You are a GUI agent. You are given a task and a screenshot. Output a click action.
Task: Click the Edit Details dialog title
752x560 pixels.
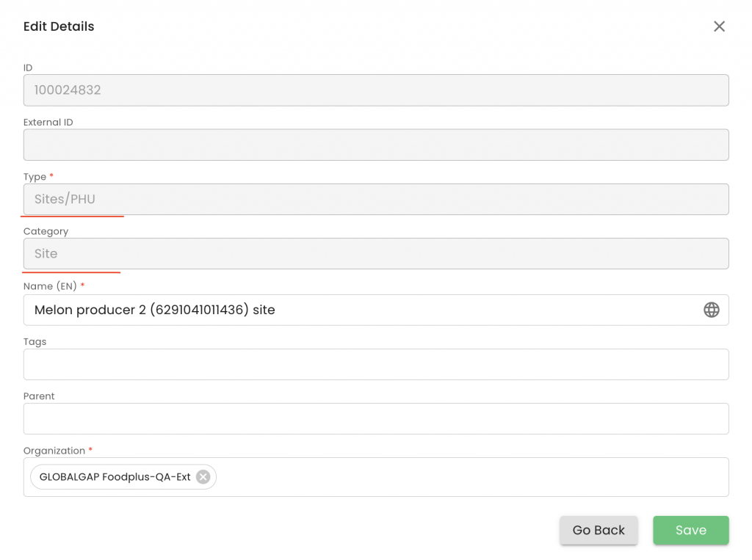pos(59,26)
